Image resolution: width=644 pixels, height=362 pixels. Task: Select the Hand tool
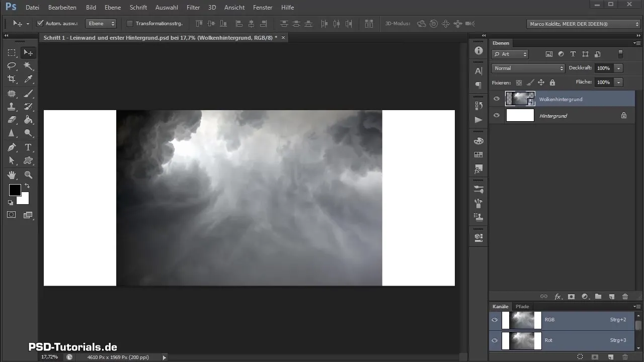(x=11, y=175)
